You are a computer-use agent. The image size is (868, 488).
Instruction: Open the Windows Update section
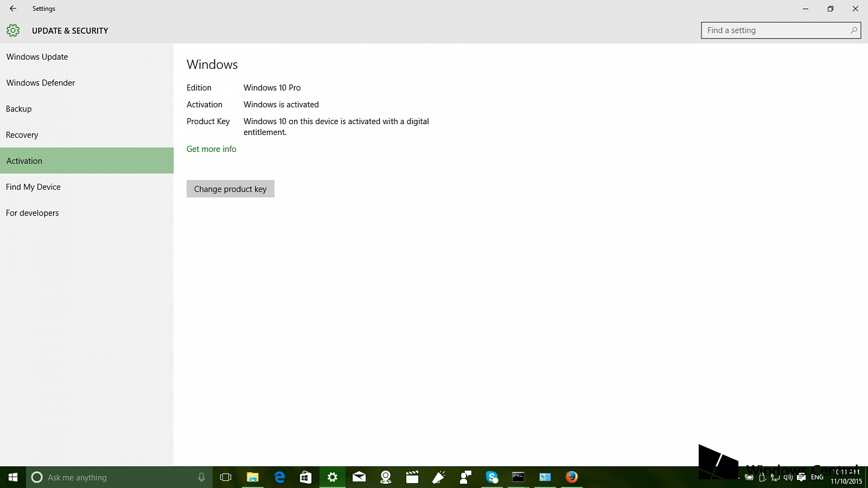coord(87,57)
